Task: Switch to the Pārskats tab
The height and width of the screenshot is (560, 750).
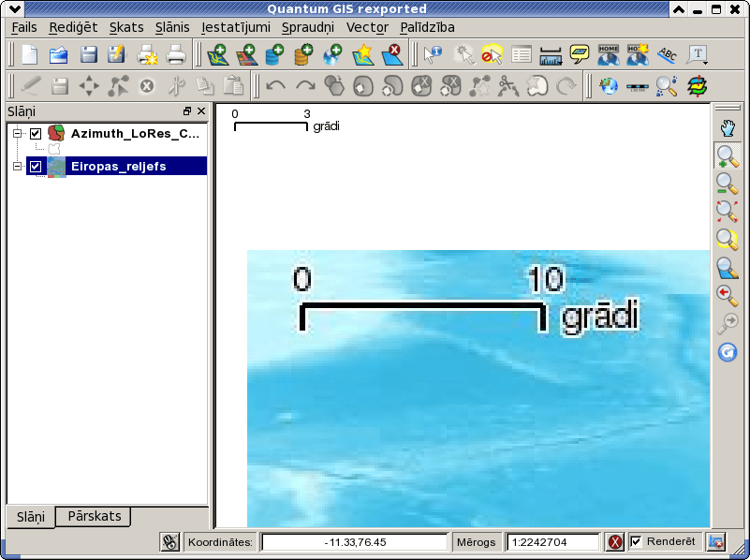Action: point(94,516)
